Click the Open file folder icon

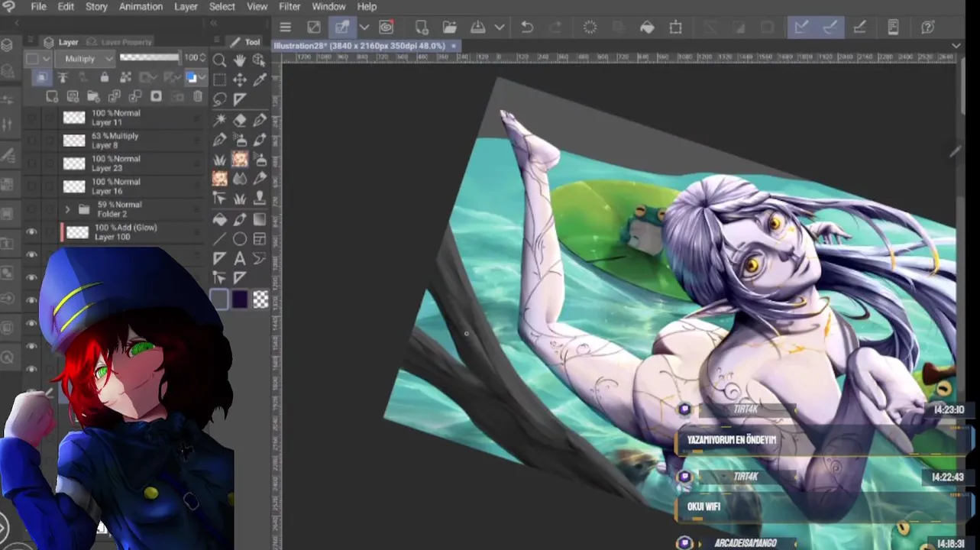click(448, 27)
